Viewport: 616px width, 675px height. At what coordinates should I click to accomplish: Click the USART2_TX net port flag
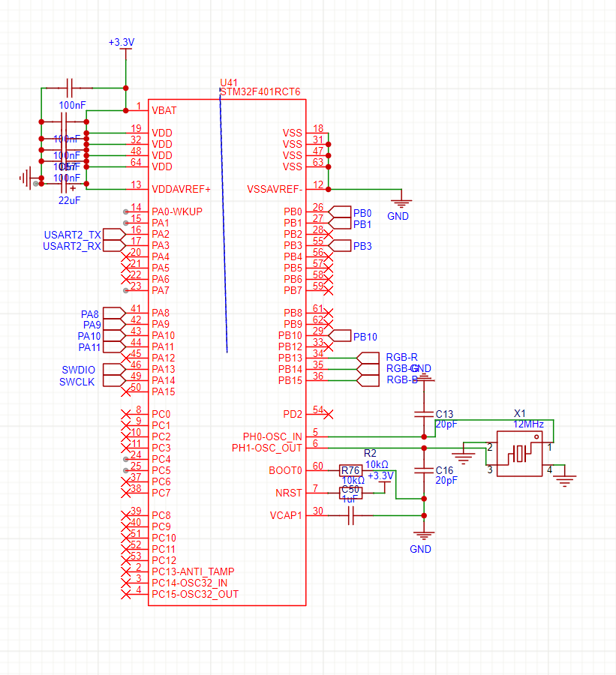(x=114, y=234)
